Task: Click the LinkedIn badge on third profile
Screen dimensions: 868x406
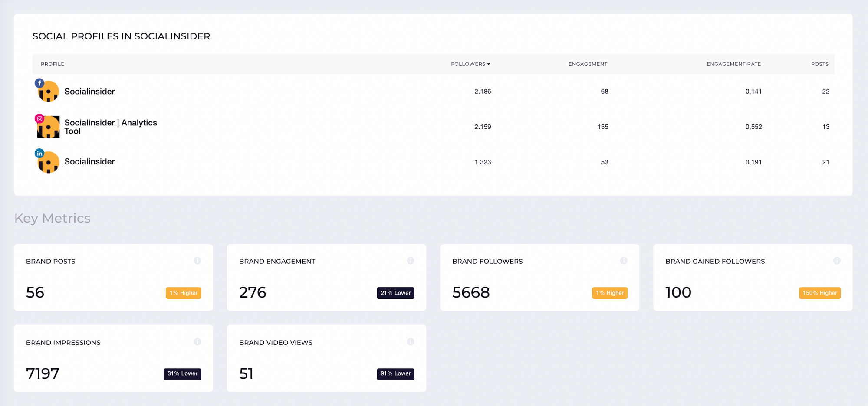Action: coord(39,154)
